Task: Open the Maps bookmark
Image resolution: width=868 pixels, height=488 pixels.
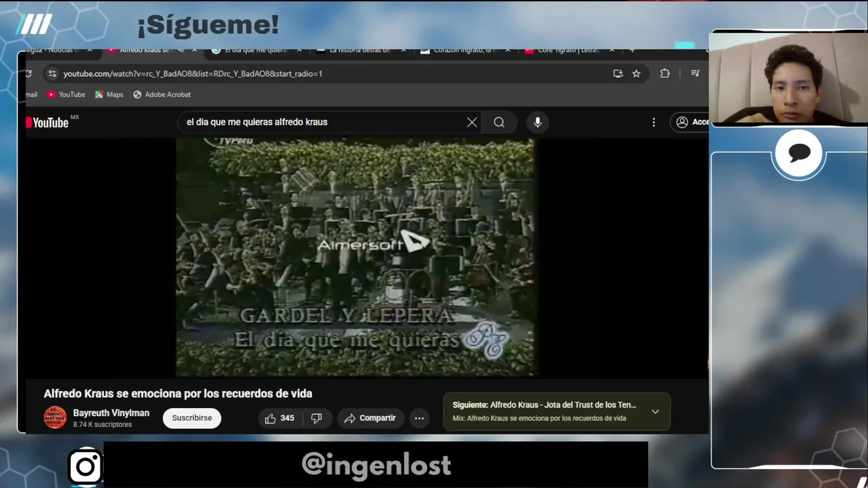Action: click(x=109, y=95)
